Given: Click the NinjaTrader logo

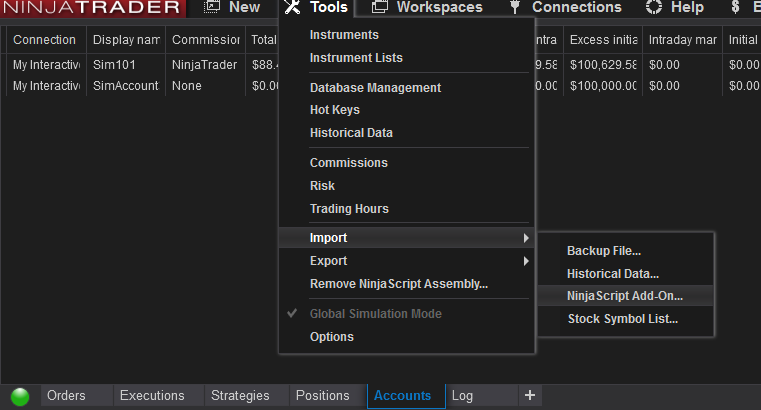Looking at the screenshot, I should pos(92,8).
